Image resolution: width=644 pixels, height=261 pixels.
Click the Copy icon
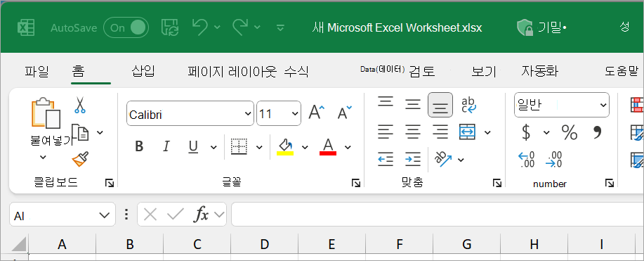(x=80, y=132)
